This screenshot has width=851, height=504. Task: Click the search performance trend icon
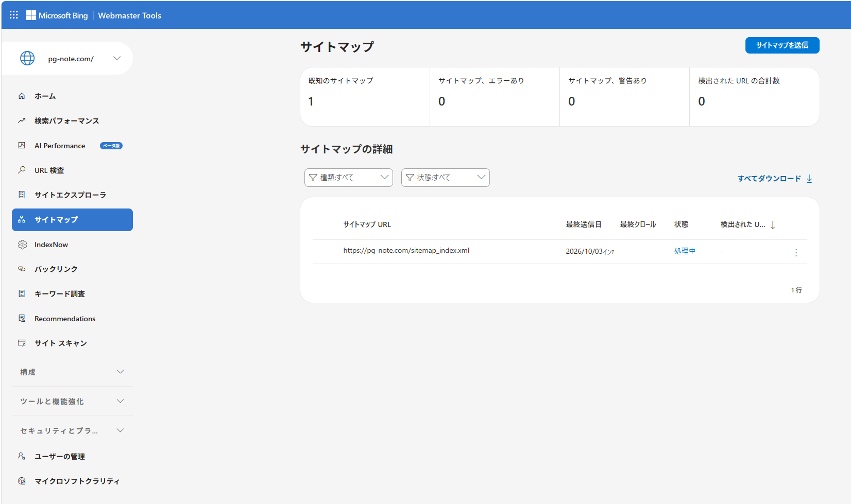(22, 121)
